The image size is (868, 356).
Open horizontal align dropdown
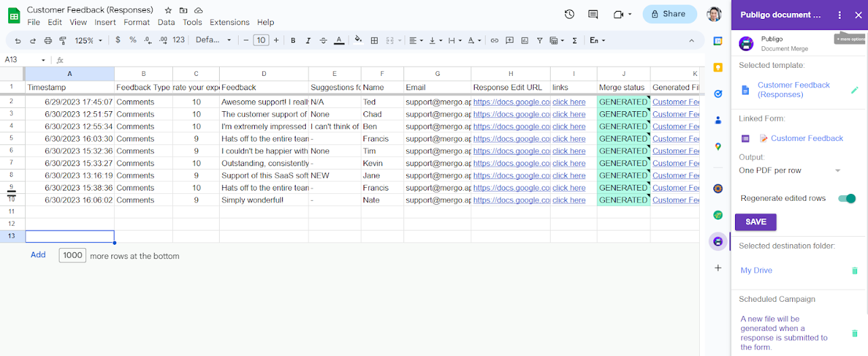pos(416,41)
